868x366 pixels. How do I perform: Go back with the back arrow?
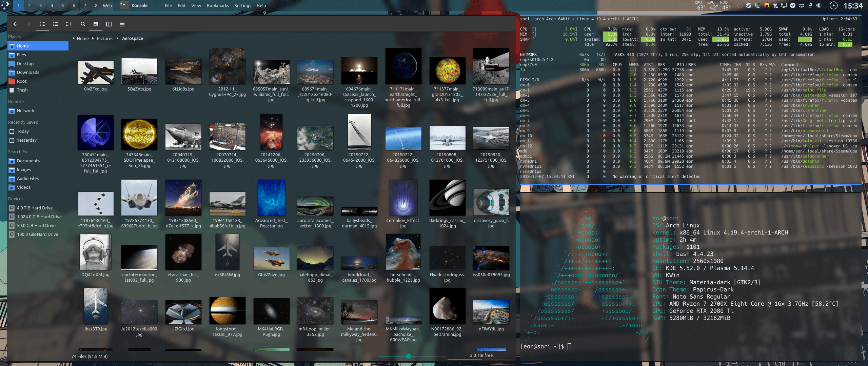[x=15, y=24]
